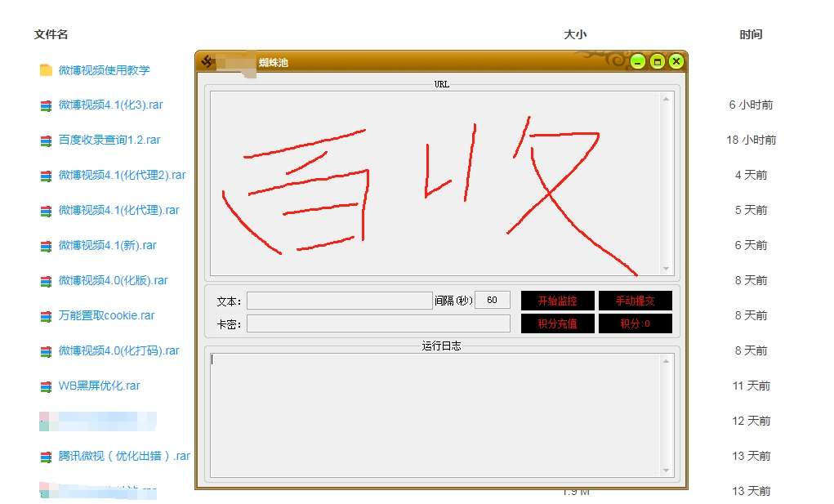Click the 文件名 column header
Screen dimensions: 834x504
(x=51, y=34)
